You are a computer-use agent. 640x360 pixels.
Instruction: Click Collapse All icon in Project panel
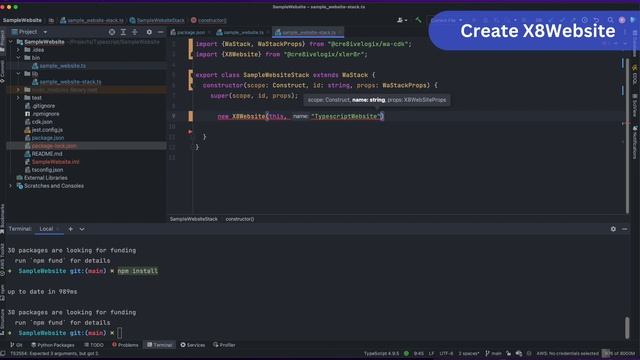pyautogui.click(x=135, y=32)
